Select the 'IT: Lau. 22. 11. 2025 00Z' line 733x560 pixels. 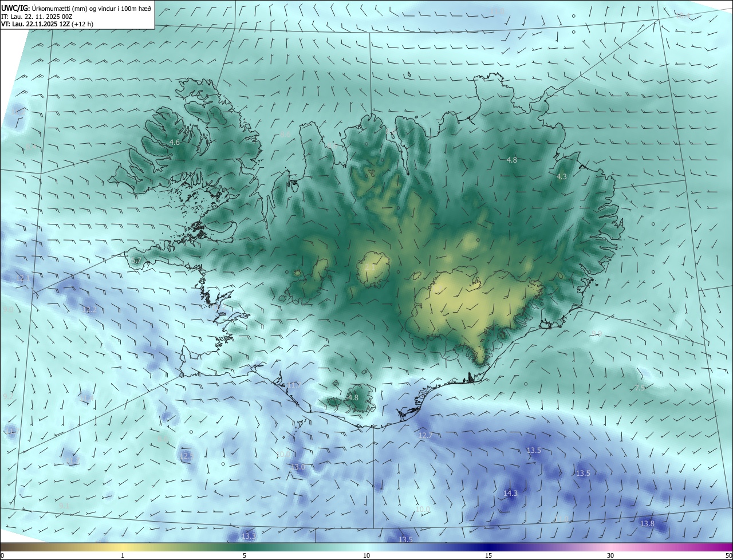click(x=37, y=17)
